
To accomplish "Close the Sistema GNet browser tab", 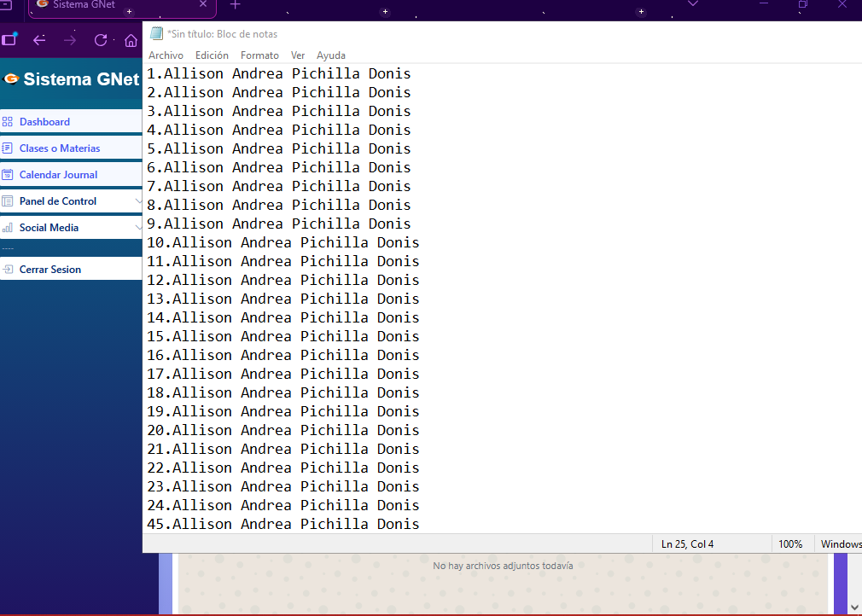I will point(203,5).
